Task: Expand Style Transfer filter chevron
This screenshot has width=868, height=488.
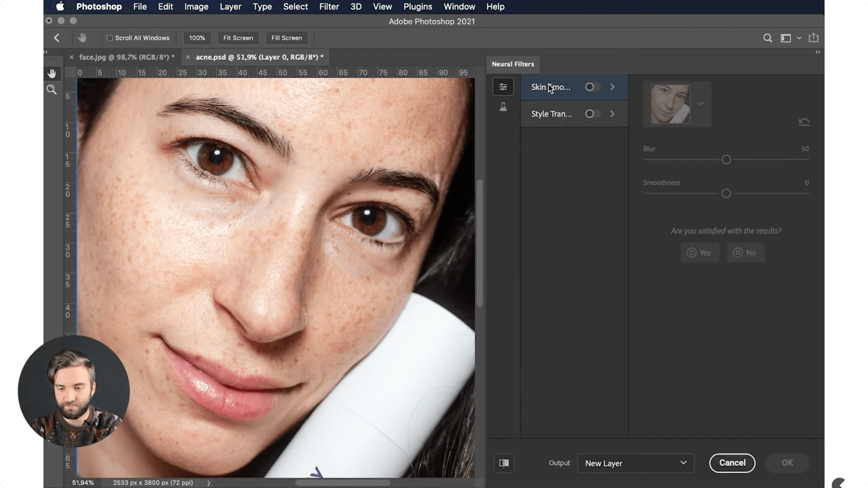Action: pyautogui.click(x=612, y=114)
